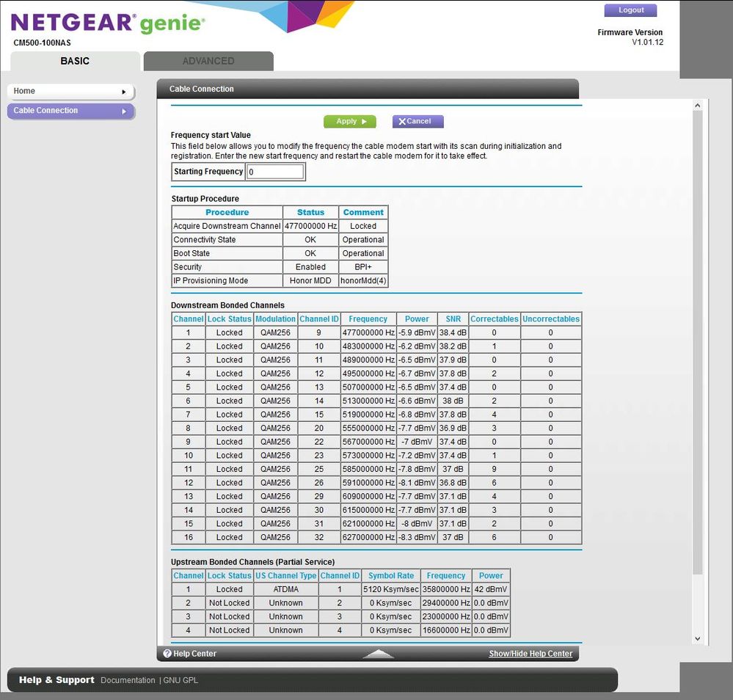The width and height of the screenshot is (733, 700).
Task: Click the -8.1 dBmV power cell
Action: pyautogui.click(x=417, y=483)
